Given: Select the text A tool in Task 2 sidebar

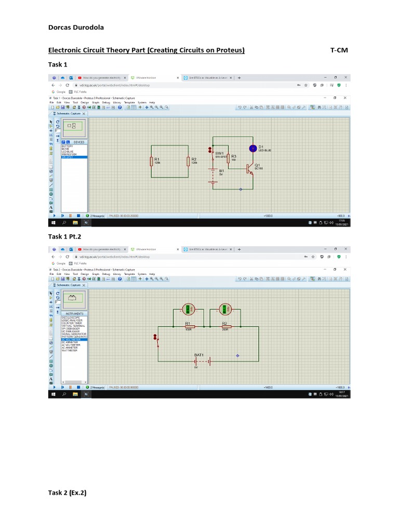Looking at the screenshot, I should 51,379.
